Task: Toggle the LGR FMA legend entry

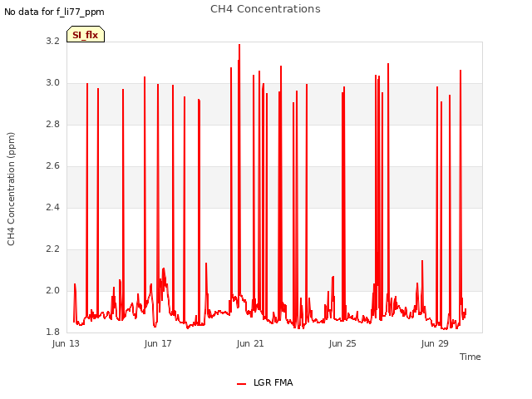Action: point(264,382)
